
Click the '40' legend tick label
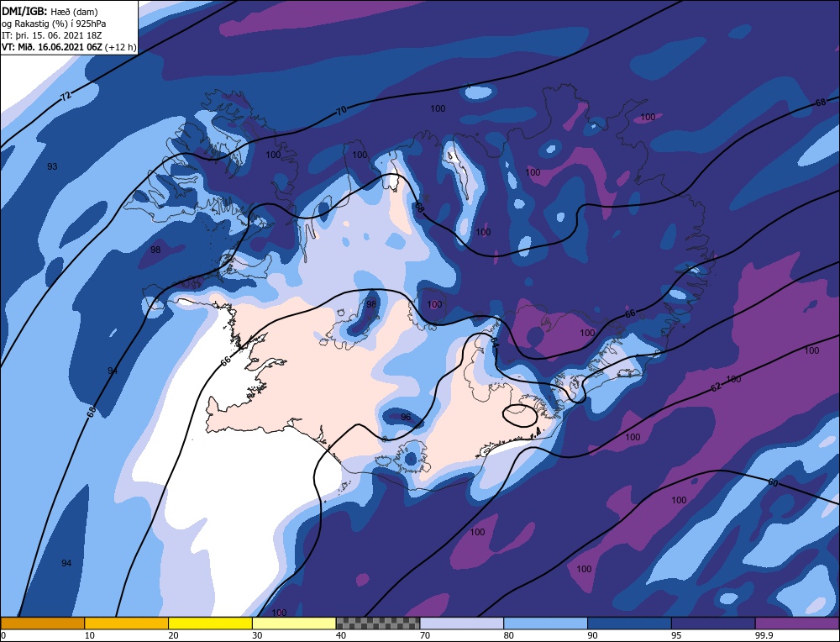pos(341,635)
